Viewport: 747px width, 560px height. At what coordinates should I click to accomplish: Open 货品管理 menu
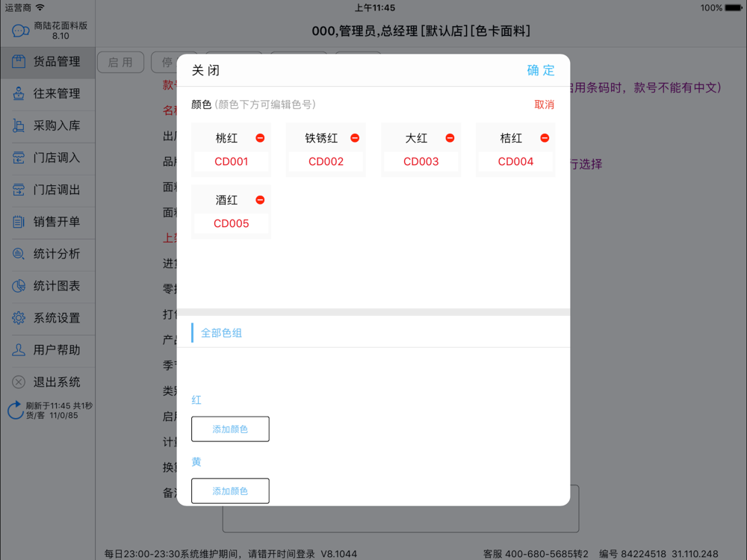pyautogui.click(x=48, y=62)
